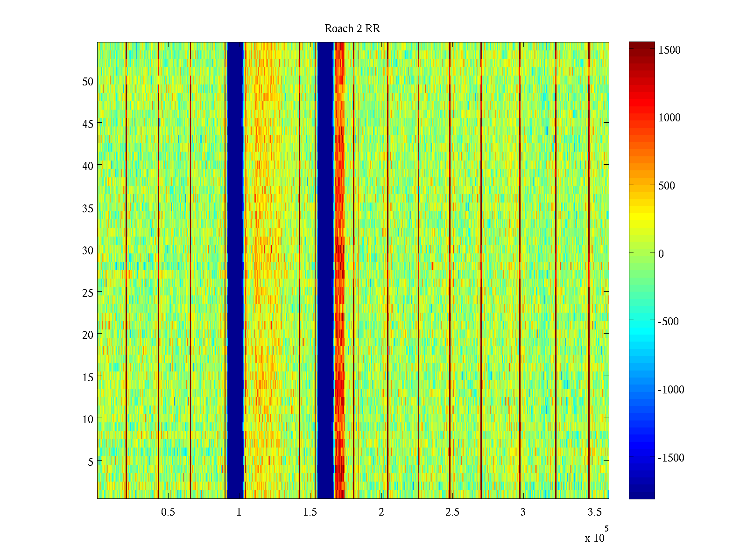Click the left dark blue vertical band
747x560 pixels.
tap(235, 271)
